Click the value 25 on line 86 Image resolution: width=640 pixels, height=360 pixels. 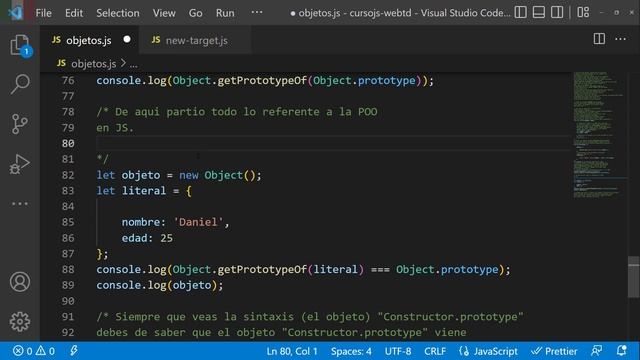166,238
